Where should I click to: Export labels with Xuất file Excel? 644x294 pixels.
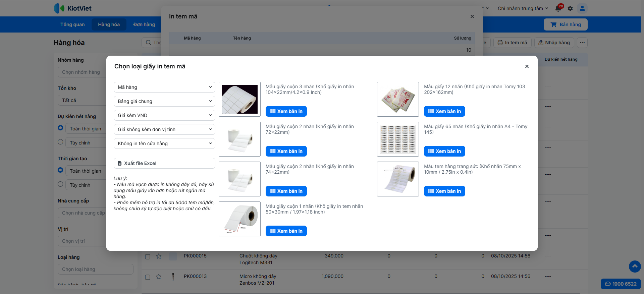coord(164,163)
